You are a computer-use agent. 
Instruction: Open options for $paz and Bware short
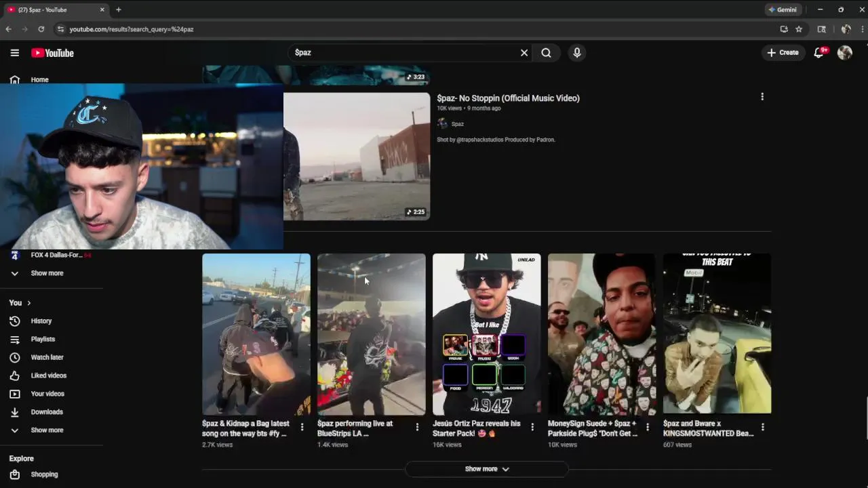(763, 427)
